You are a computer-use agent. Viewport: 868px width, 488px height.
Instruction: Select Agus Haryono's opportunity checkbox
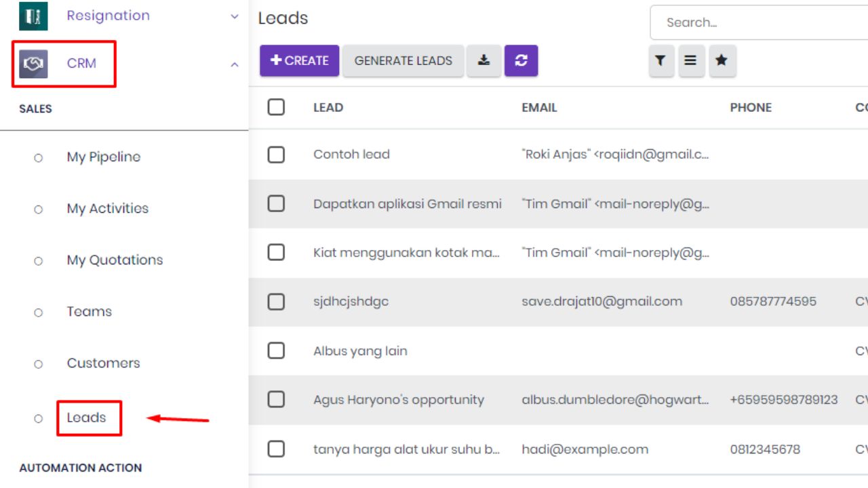coord(276,400)
